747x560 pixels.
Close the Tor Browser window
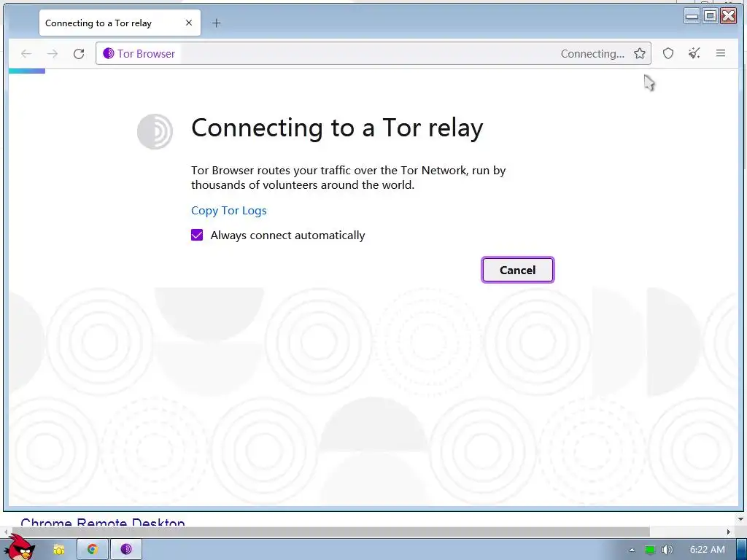[x=729, y=16]
